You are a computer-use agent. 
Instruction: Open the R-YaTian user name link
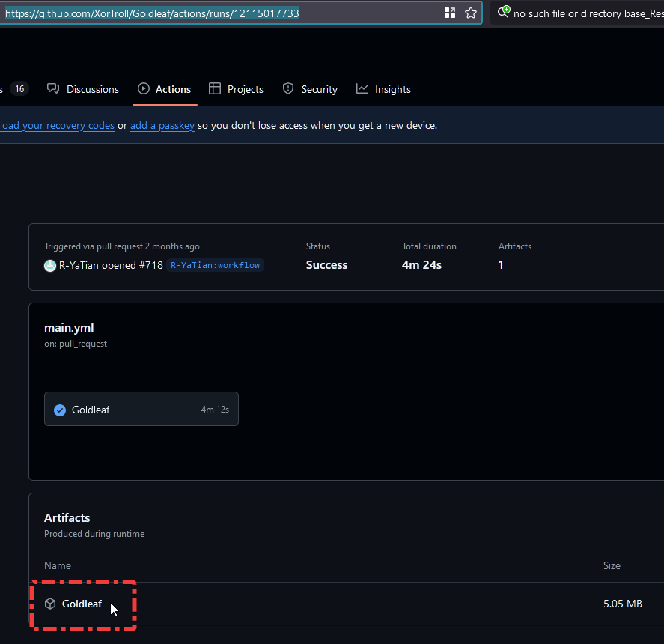click(x=79, y=265)
